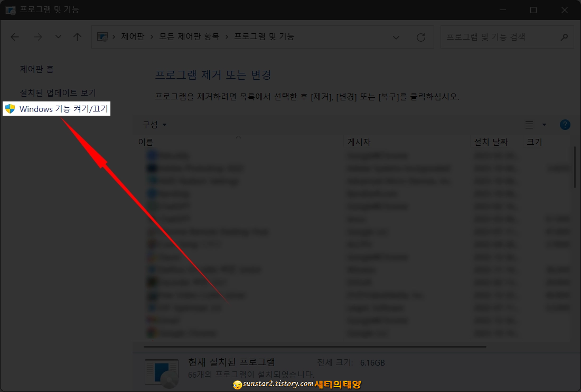Open the 구성 dropdown menu
Viewport: 581px width, 392px height.
click(x=154, y=125)
